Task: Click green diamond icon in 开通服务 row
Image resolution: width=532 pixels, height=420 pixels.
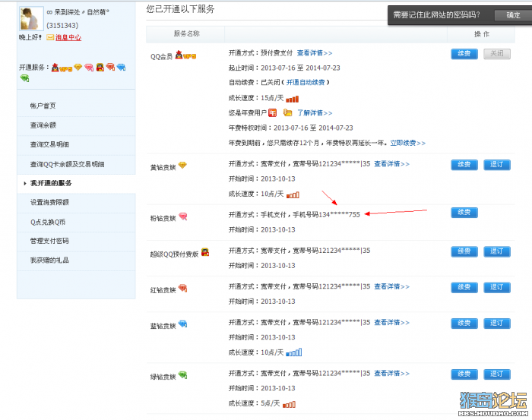Action: click(x=25, y=78)
